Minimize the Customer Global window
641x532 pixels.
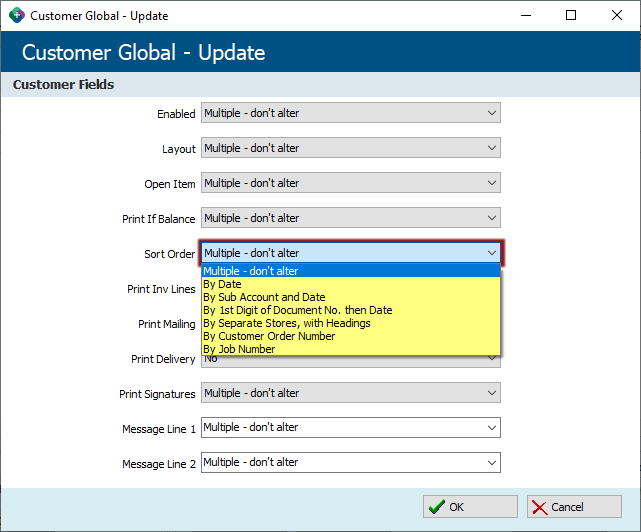526,16
